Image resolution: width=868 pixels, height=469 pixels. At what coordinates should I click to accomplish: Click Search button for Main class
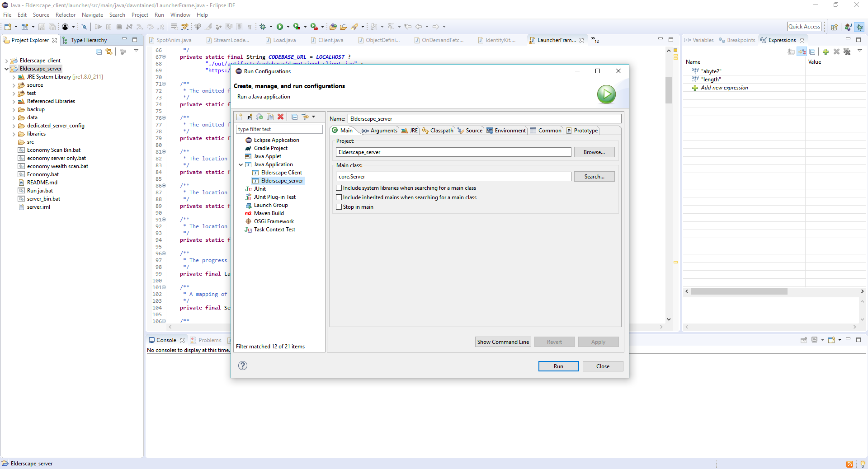click(594, 177)
